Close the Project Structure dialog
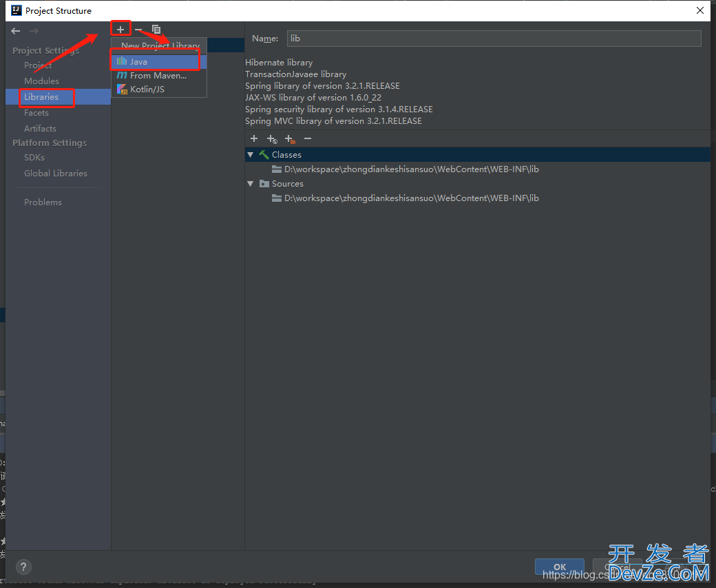 pyautogui.click(x=700, y=10)
